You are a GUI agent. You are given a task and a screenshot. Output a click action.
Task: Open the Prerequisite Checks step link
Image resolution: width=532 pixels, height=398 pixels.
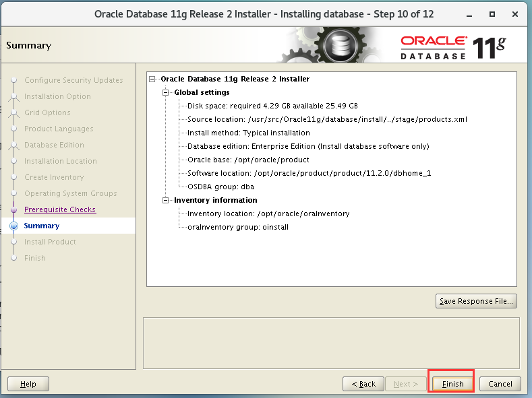click(x=60, y=209)
